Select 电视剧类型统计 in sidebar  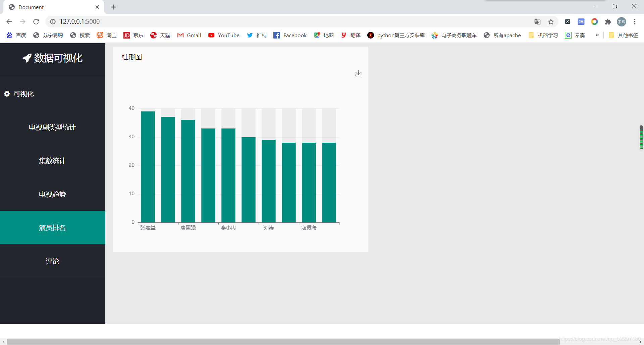pyautogui.click(x=52, y=127)
